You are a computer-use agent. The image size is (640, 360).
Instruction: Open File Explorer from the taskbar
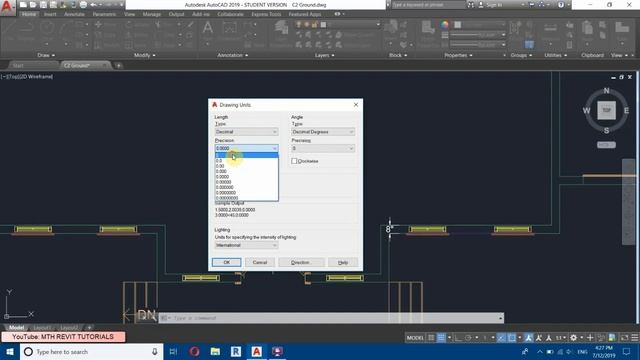[215, 351]
